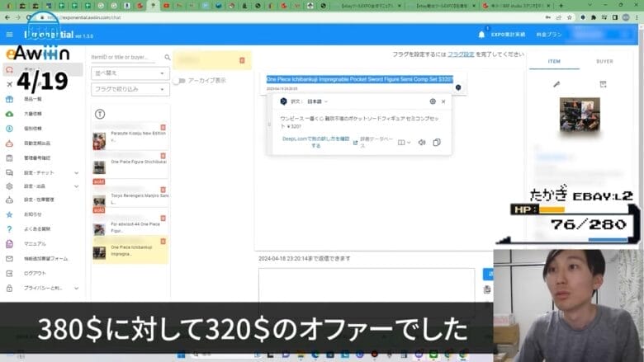Delete the Parasyte Kiseiju New Edition chat

tap(163, 128)
